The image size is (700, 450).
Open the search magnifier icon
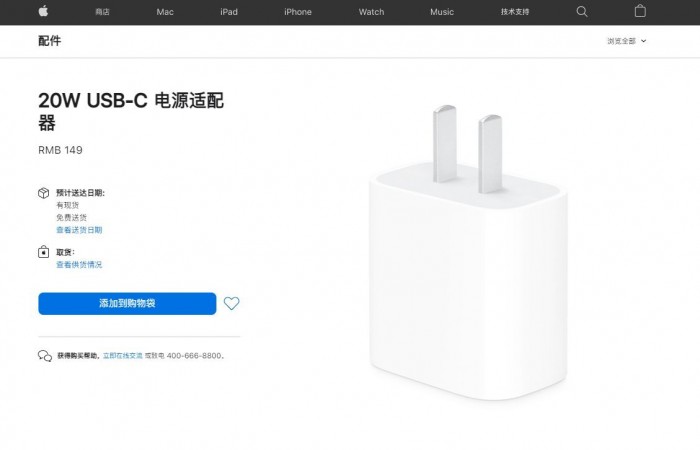pyautogui.click(x=582, y=12)
